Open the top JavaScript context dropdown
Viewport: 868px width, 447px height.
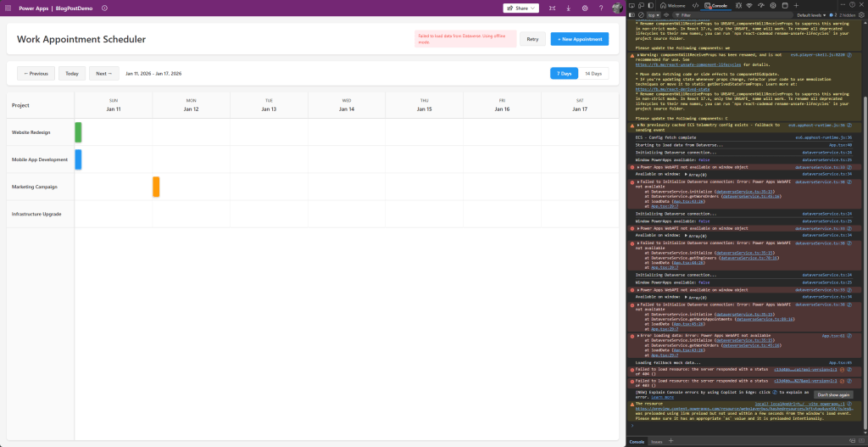[x=654, y=15]
